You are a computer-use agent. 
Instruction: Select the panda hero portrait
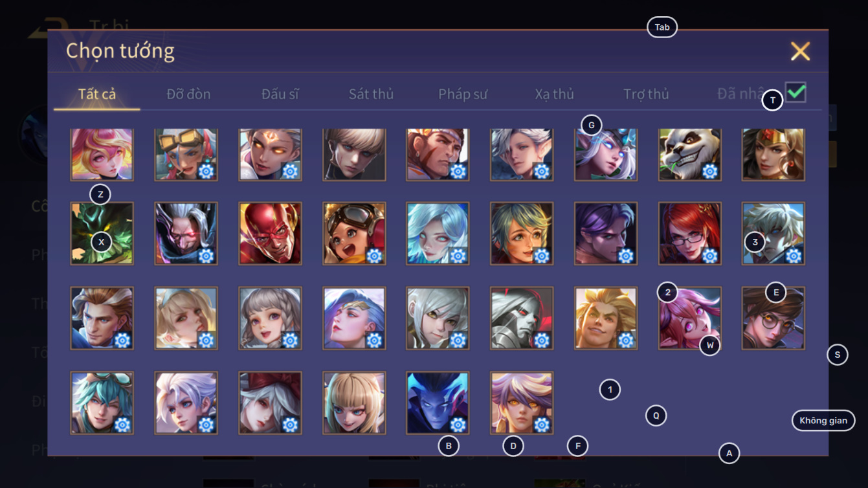pos(690,154)
